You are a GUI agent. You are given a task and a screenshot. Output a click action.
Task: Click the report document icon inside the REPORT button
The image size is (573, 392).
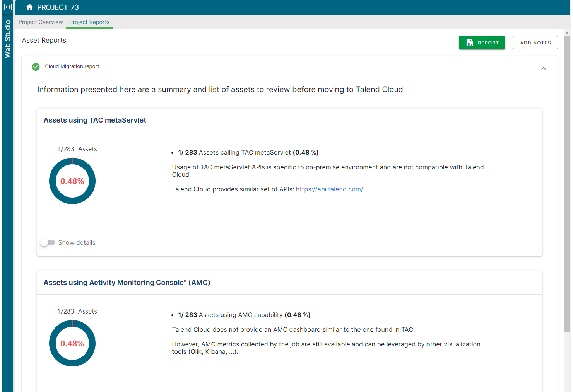point(470,43)
